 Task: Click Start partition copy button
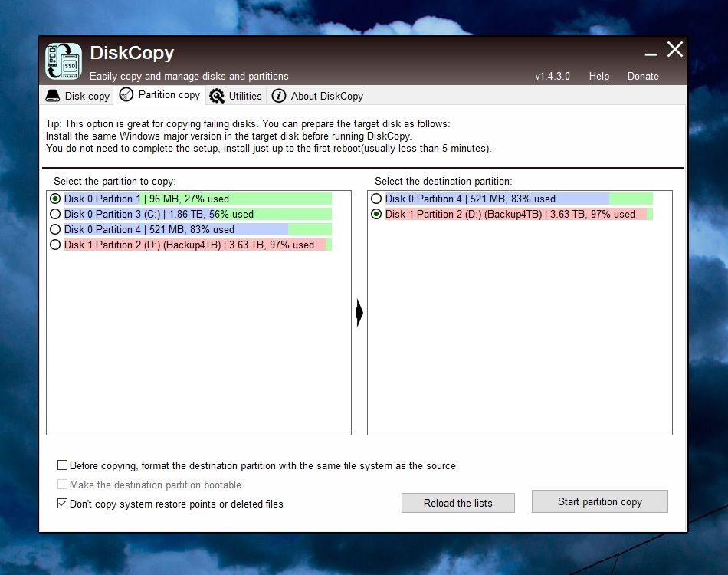[x=600, y=501]
